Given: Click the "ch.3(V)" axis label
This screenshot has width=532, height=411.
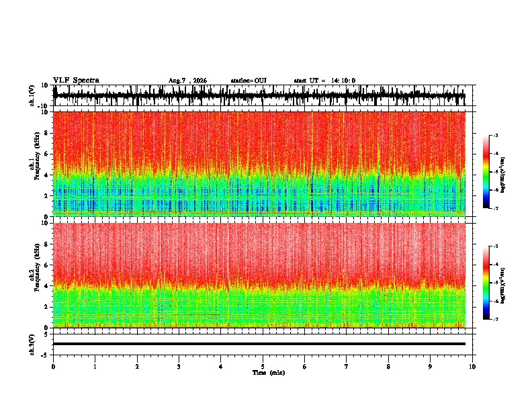Looking at the screenshot, I should click(x=32, y=345).
